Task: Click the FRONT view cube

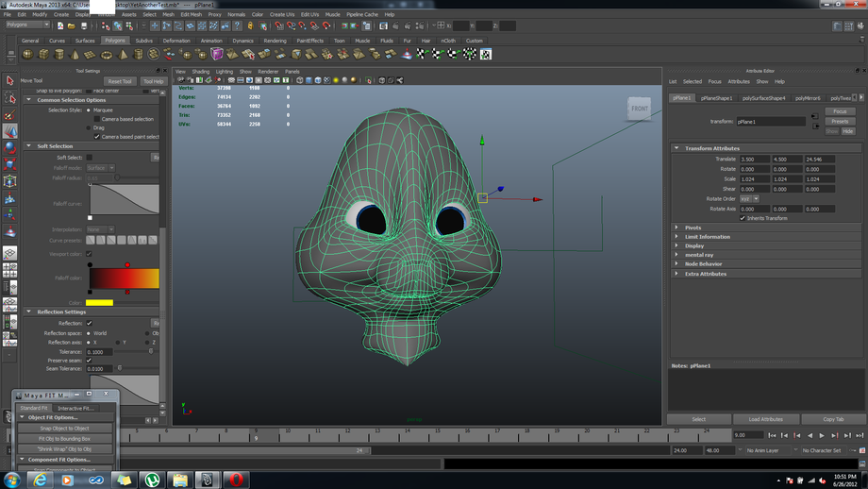Action: point(640,109)
